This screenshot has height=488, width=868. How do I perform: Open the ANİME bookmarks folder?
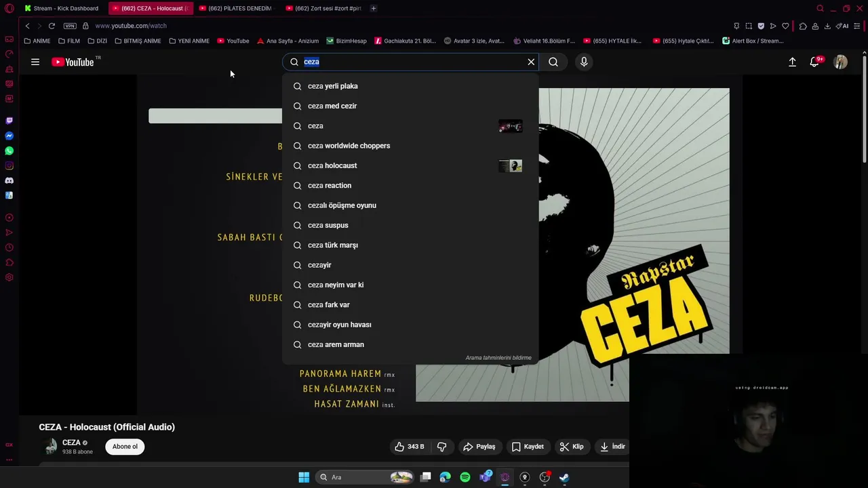click(x=37, y=41)
